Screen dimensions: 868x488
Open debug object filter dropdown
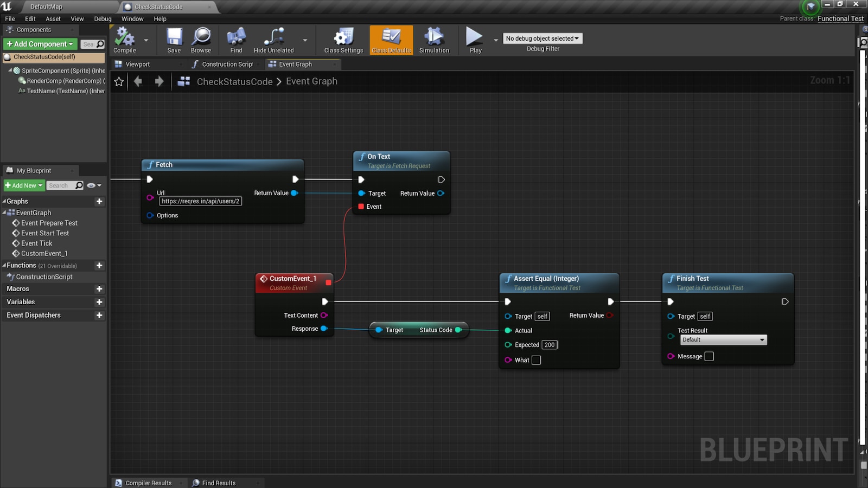pyautogui.click(x=542, y=38)
